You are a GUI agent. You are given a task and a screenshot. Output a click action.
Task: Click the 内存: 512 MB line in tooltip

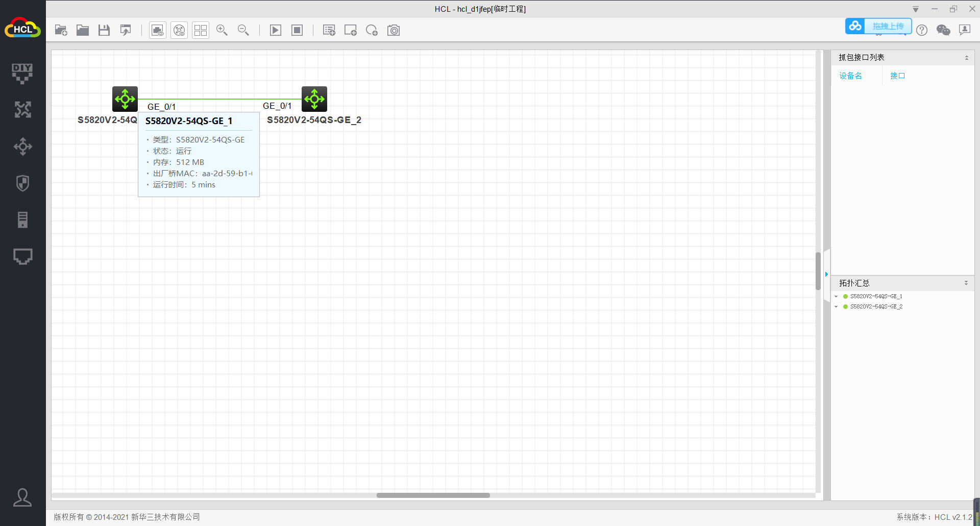tap(178, 162)
